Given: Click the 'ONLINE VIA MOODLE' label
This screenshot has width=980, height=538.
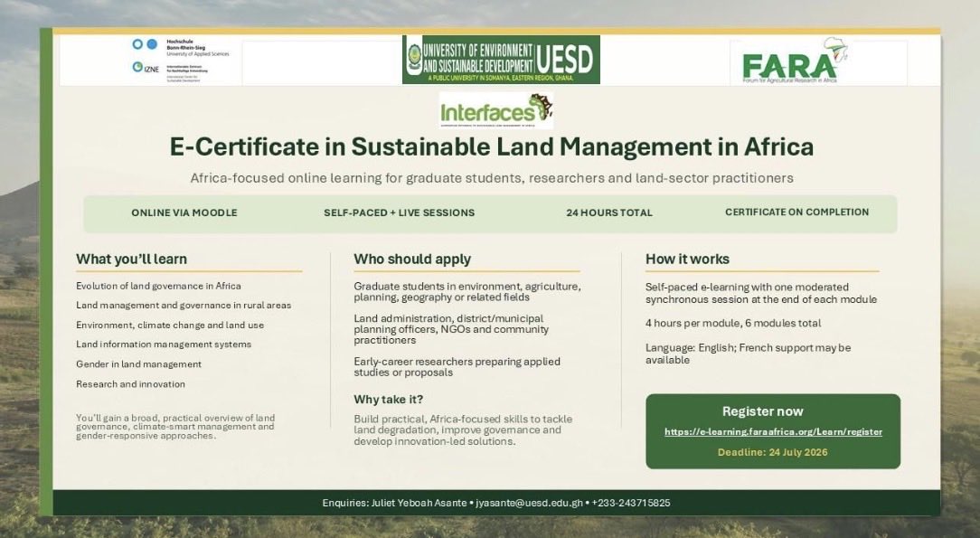Looking at the screenshot, I should click(184, 212).
